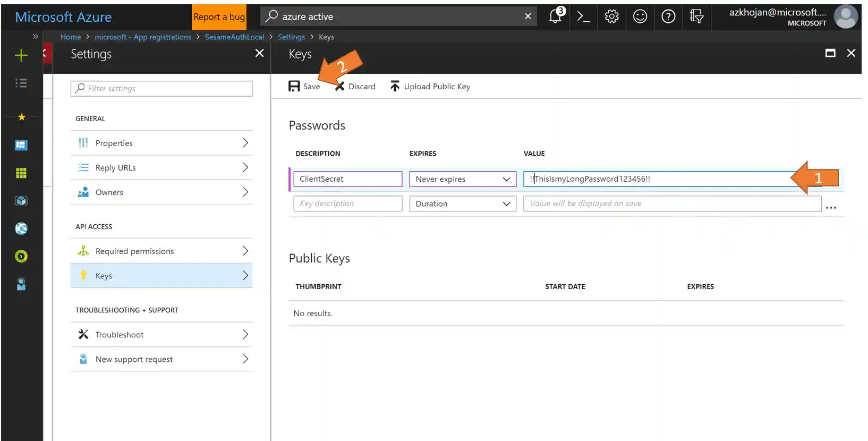Click the Filter settings search box
This screenshot has height=441, width=868.
pos(161,88)
